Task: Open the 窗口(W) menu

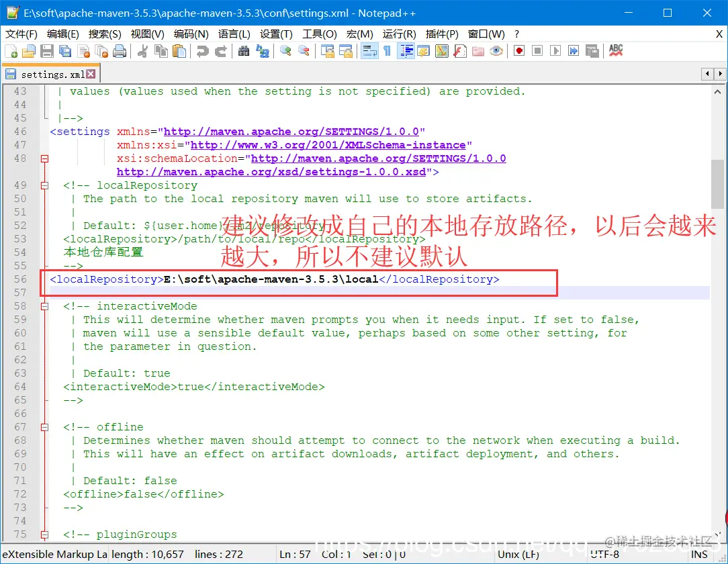Action: 487,34
